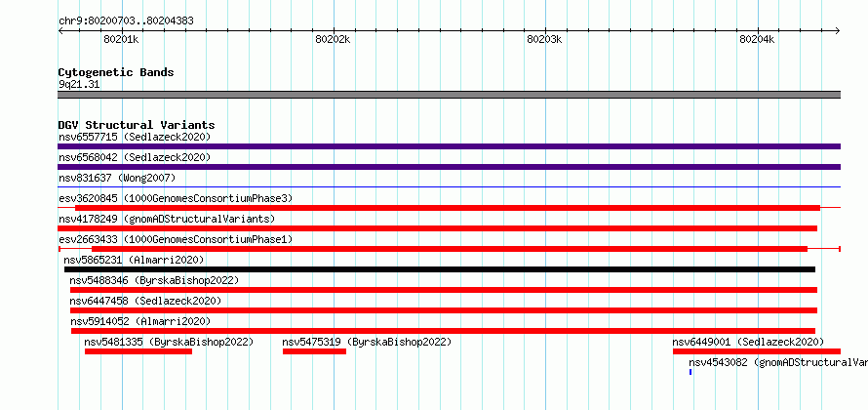This screenshot has width=868, height=410.
Task: Click the DGV Structural Variants track title
Action: [137, 125]
